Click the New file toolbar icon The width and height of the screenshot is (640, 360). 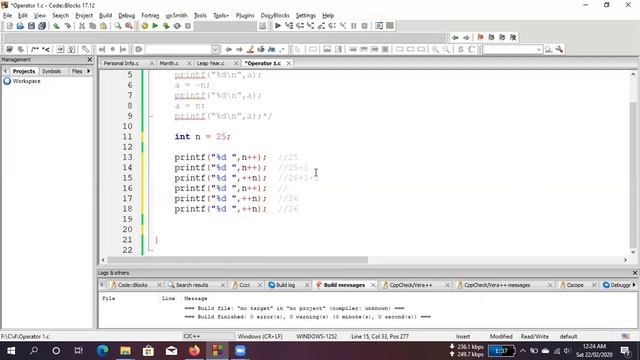pos(9,26)
